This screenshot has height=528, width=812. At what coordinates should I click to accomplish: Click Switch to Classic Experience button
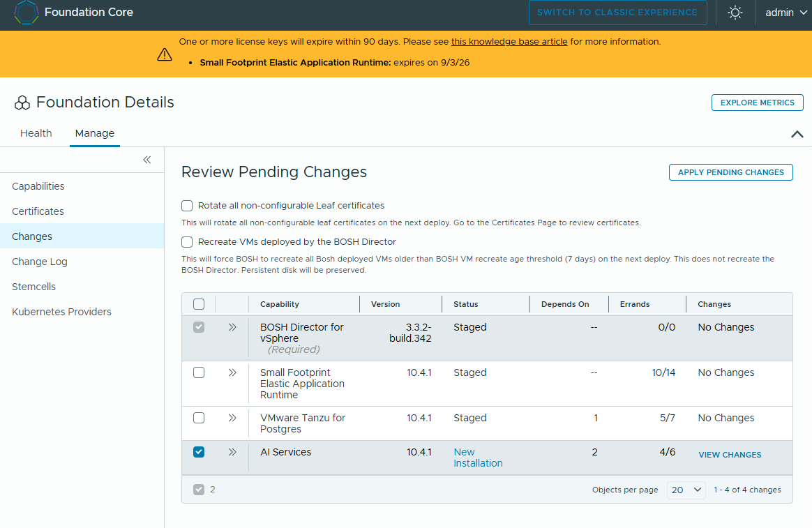coord(617,13)
